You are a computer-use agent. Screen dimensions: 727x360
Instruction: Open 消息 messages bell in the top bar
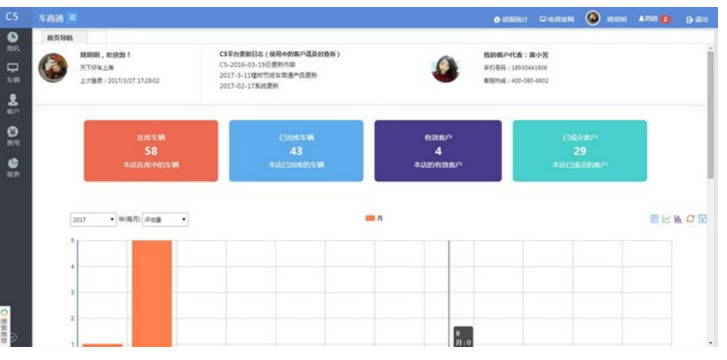(648, 19)
